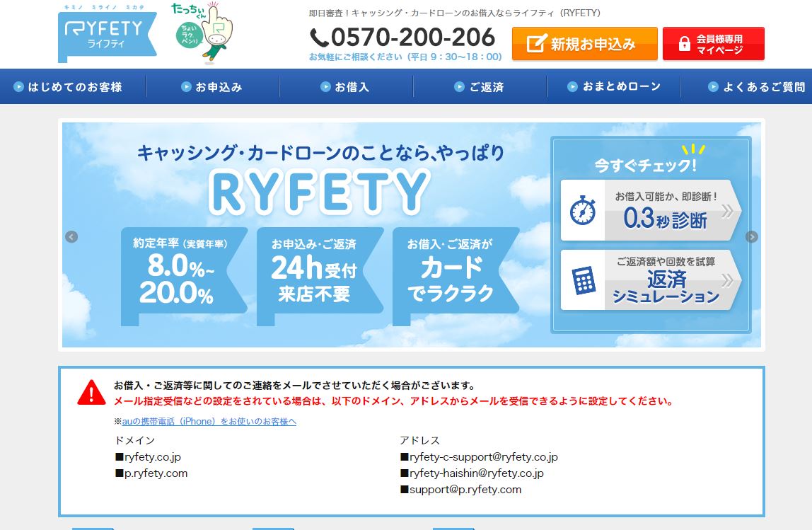Click the play bullet beside お申込み

187,86
